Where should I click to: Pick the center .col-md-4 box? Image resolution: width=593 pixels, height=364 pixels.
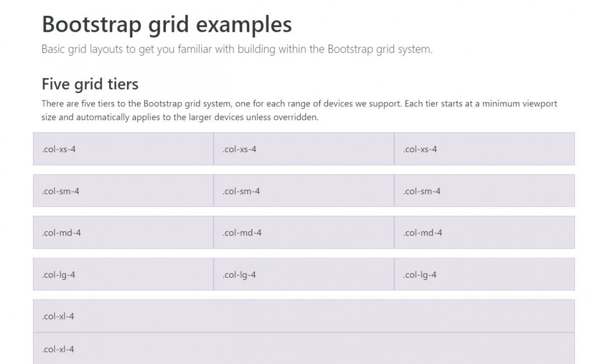pos(304,232)
